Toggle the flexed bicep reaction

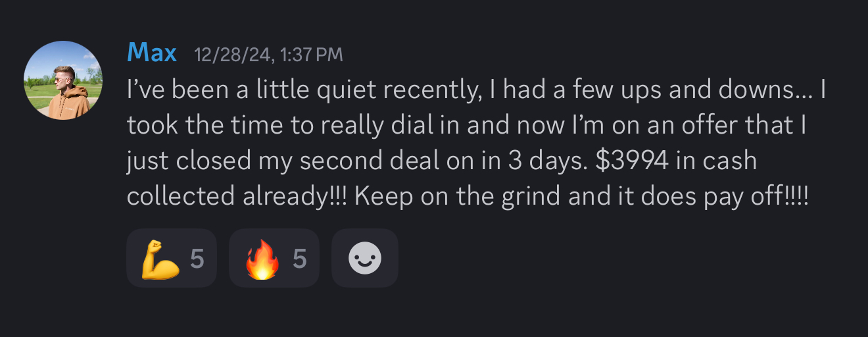[x=172, y=259]
